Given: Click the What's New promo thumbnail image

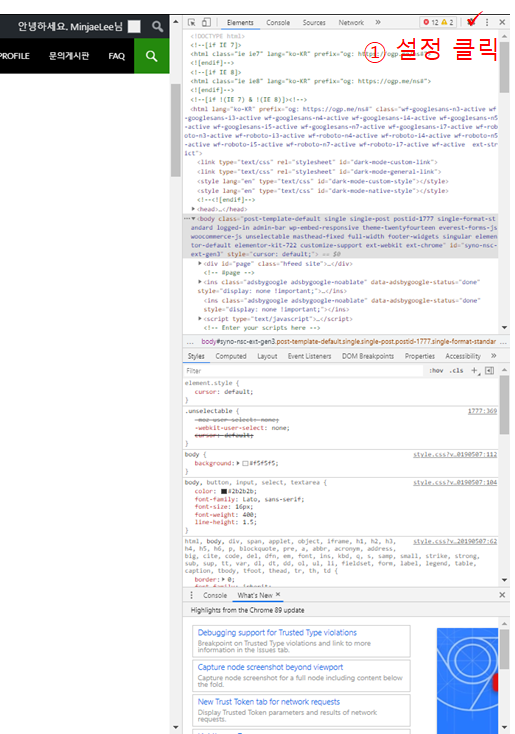Looking at the screenshot, I should click(467, 681).
